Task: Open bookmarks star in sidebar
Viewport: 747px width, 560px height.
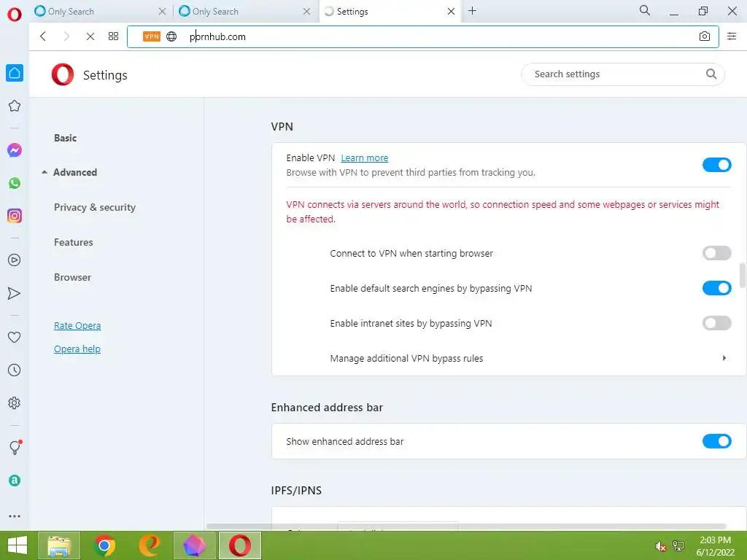Action: pos(15,106)
